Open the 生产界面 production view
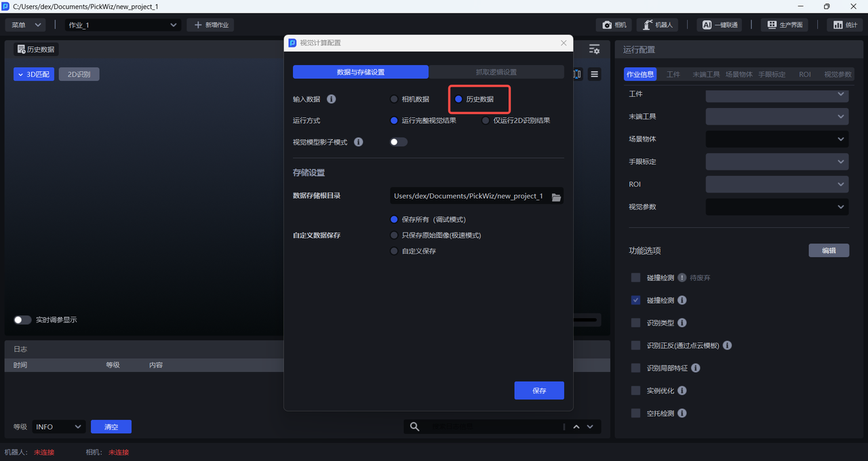The height and width of the screenshot is (461, 868). (785, 25)
